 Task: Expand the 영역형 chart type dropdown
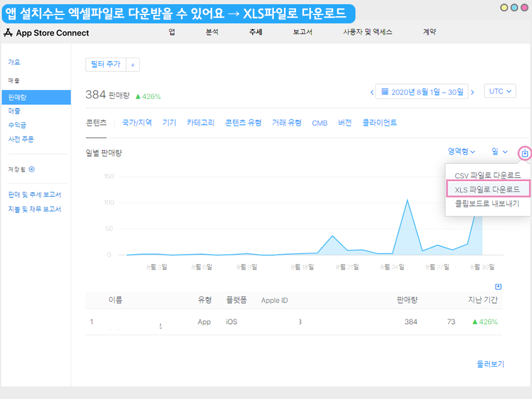coord(461,152)
